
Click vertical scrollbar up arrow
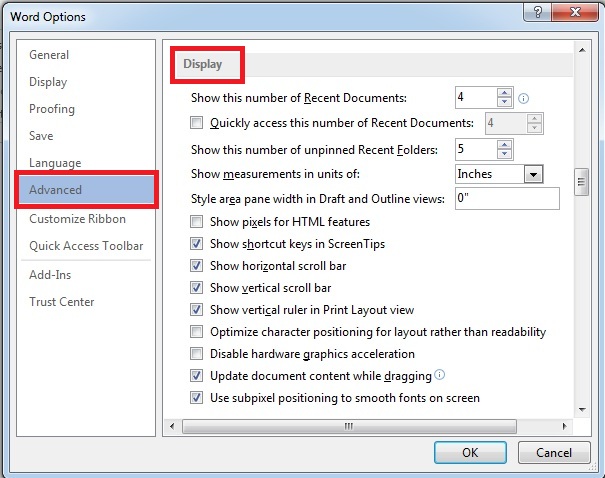582,50
